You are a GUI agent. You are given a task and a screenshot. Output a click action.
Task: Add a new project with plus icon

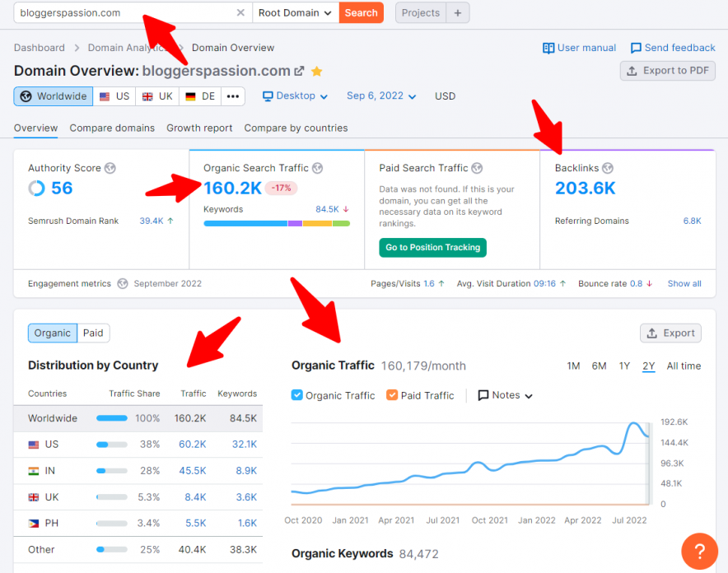click(x=458, y=12)
